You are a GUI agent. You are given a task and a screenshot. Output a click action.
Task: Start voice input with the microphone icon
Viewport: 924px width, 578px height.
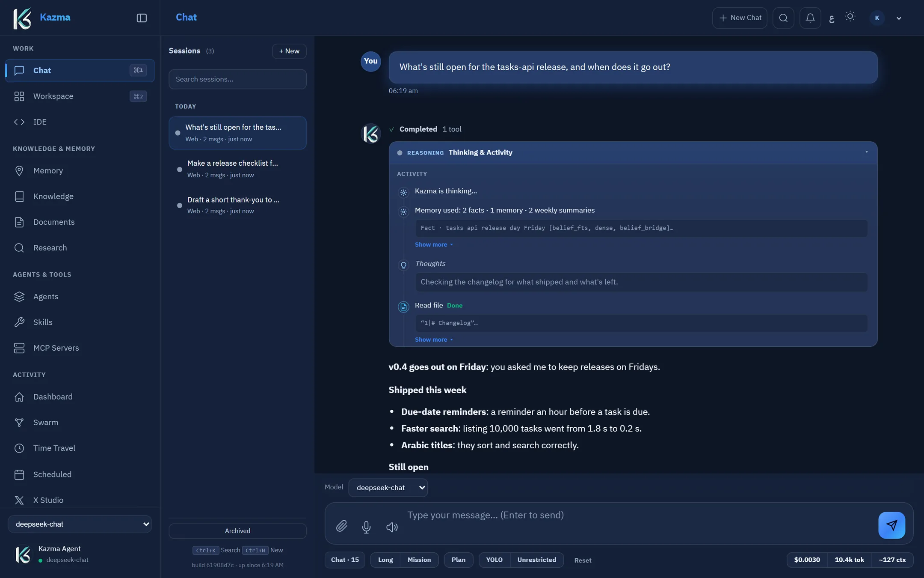point(366,527)
